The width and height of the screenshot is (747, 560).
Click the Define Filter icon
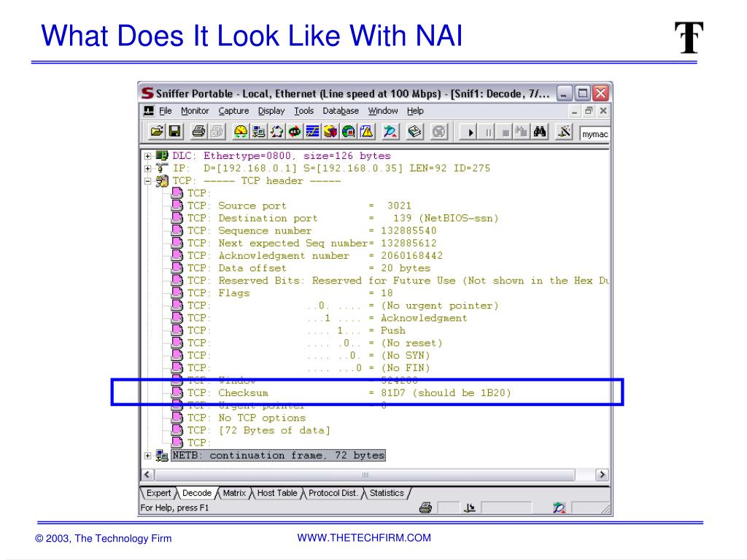click(x=564, y=131)
